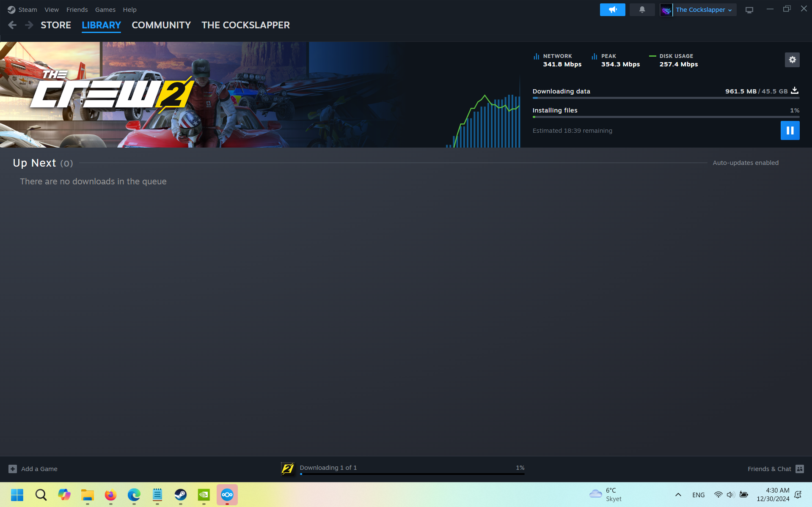The width and height of the screenshot is (812, 507).
Task: Open the clock showing 4:30 AM
Action: point(773,495)
